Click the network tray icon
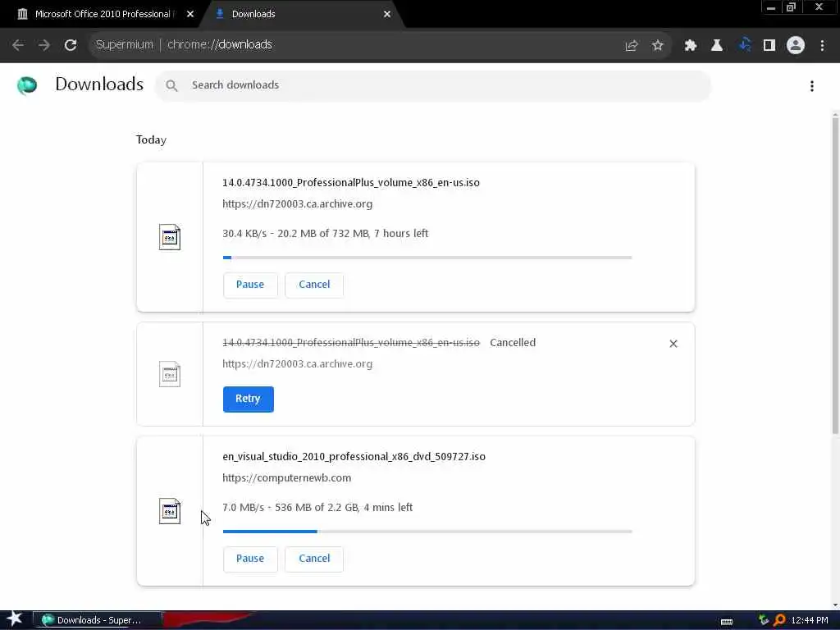The image size is (840, 630). point(764,620)
